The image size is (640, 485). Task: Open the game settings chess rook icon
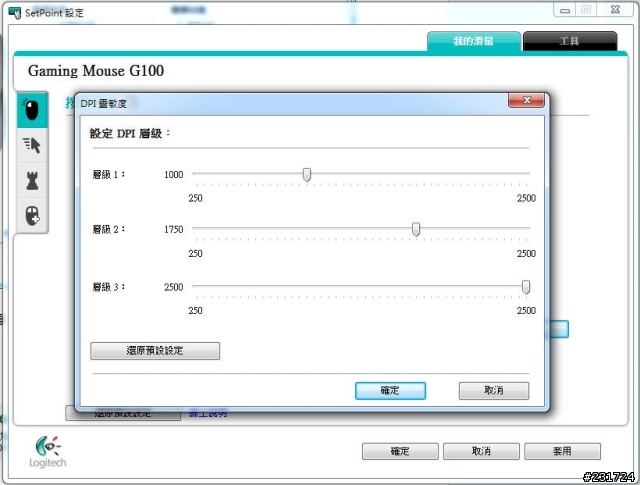[32, 180]
